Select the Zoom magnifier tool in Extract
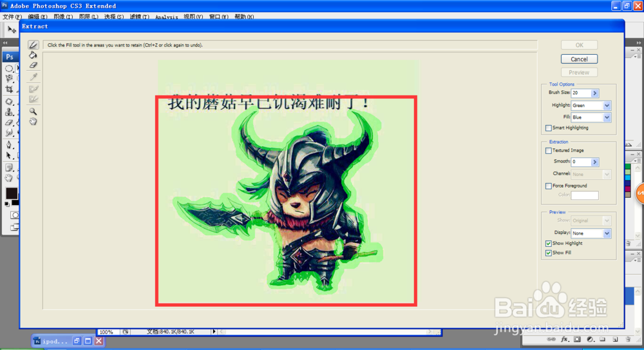The image size is (644, 350). [33, 112]
